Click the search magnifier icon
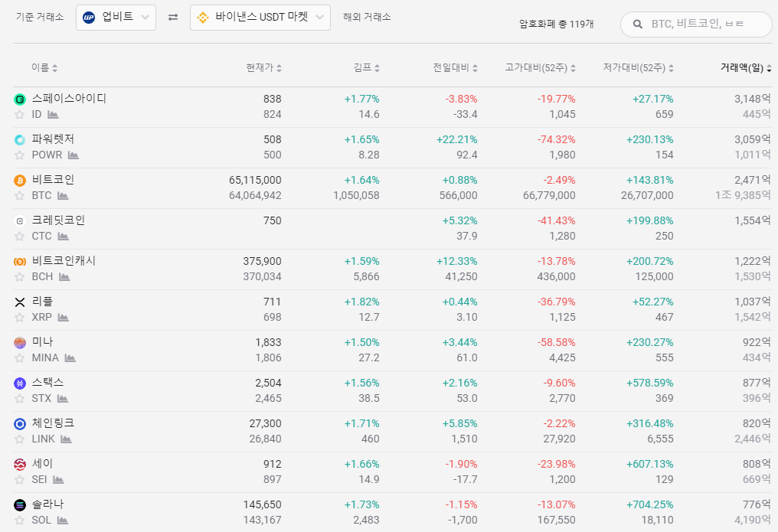Viewport: 778px width, 532px height. point(638,24)
